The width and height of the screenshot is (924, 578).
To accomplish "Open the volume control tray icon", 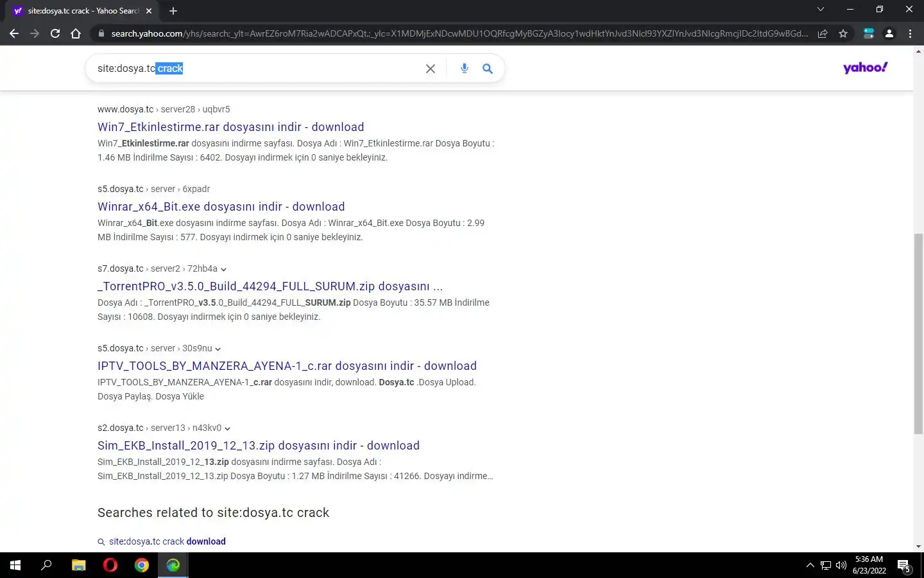I will [x=841, y=565].
